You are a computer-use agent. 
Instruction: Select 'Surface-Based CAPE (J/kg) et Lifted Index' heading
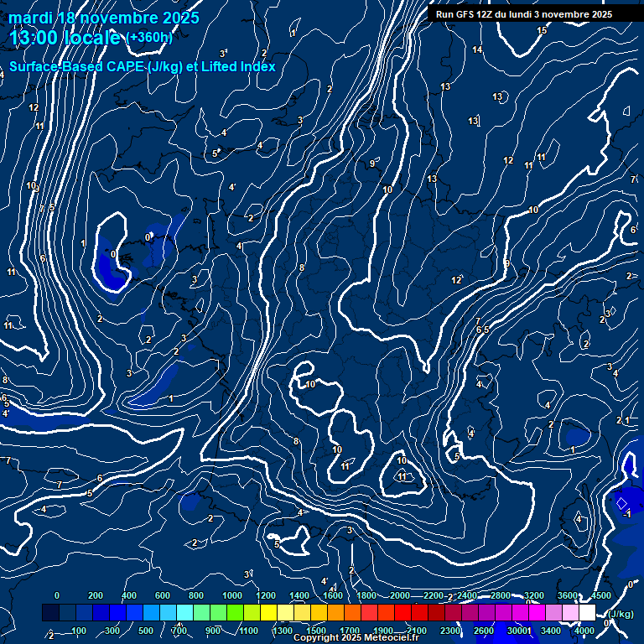coord(142,66)
